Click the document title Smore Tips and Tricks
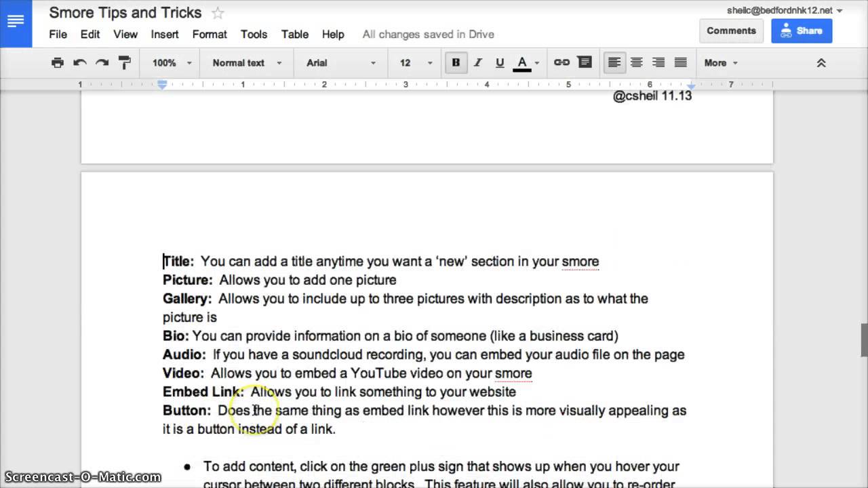Viewport: 868px width, 488px height. (125, 13)
